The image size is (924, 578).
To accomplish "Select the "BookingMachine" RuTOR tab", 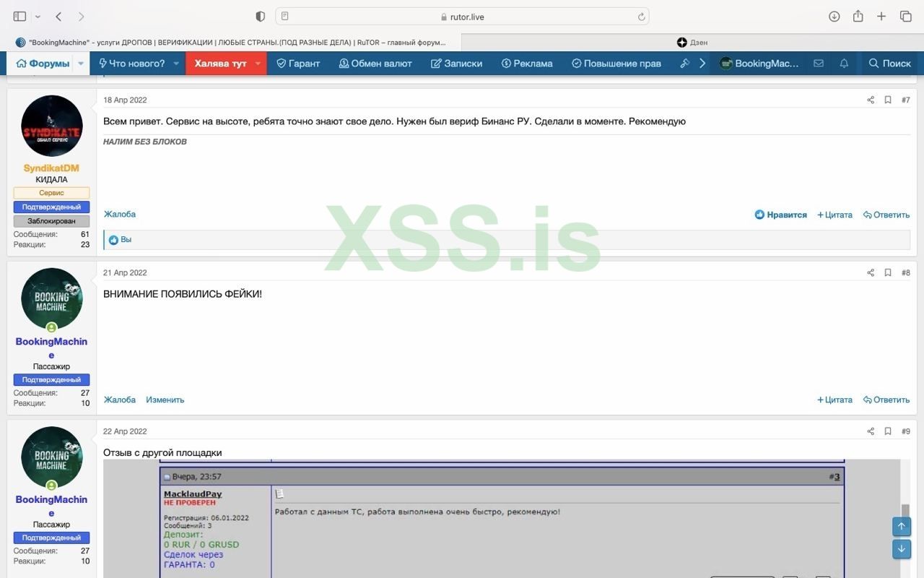I will pos(231,43).
